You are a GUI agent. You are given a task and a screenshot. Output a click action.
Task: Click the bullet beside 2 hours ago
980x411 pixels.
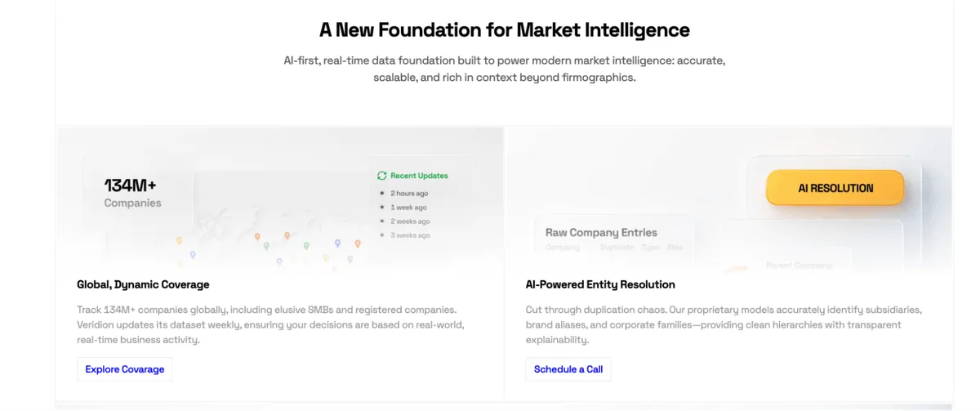point(382,194)
